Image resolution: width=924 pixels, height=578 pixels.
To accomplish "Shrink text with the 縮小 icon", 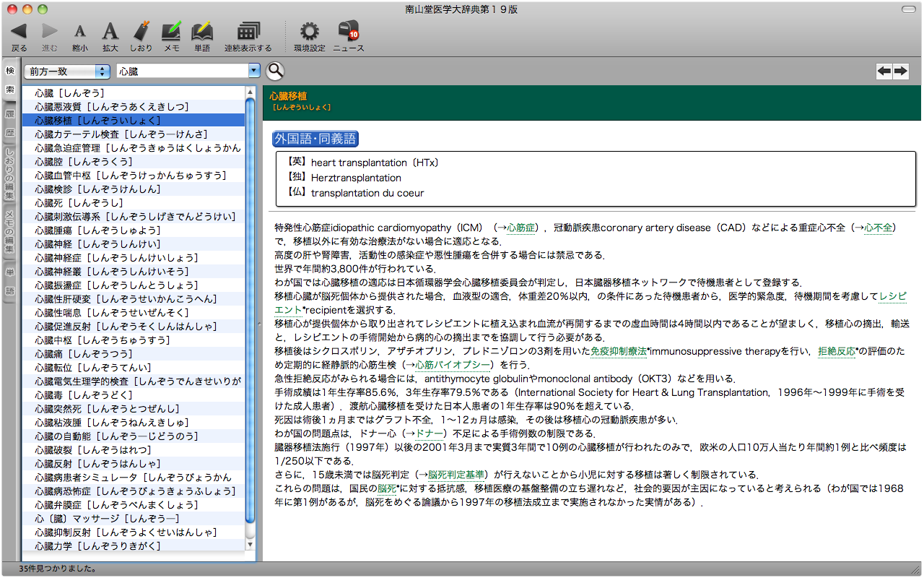I will 80,32.
